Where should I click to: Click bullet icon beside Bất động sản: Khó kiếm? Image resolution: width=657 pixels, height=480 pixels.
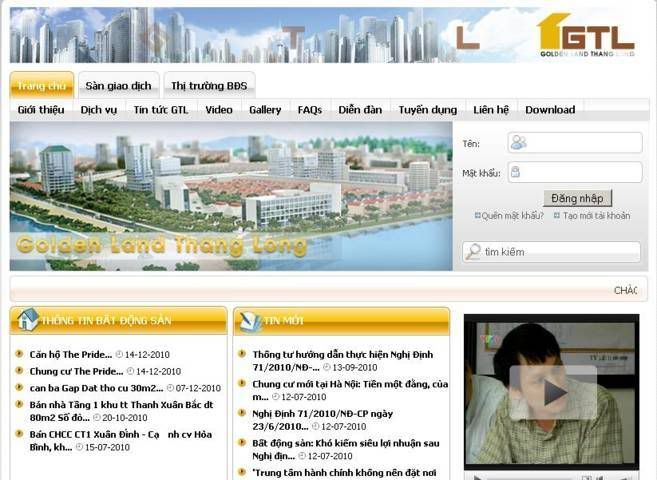[x=242, y=442]
